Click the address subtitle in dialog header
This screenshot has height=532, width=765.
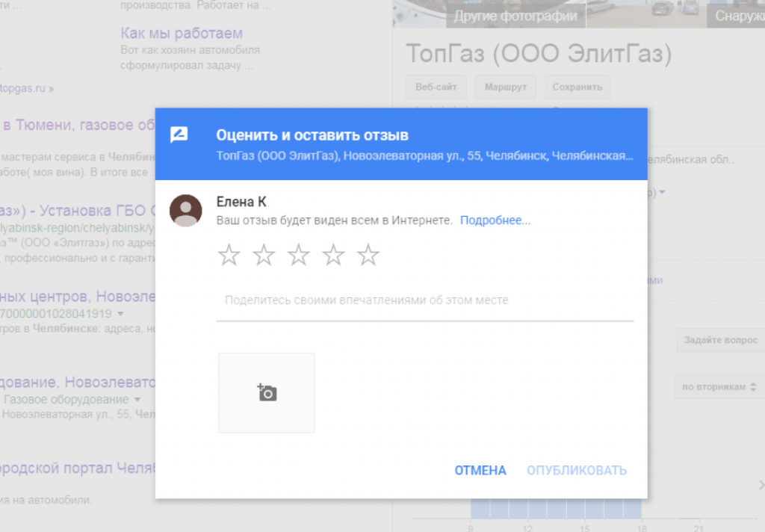(424, 156)
